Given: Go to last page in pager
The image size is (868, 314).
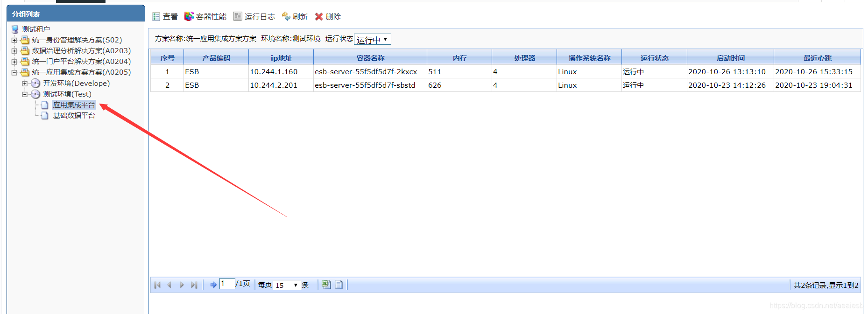Looking at the screenshot, I should click(194, 285).
